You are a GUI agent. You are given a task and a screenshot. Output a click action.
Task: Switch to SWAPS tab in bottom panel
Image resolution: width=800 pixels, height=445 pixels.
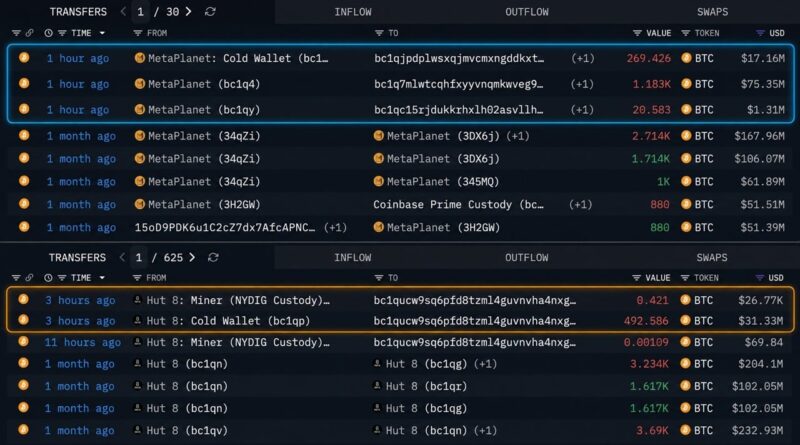(x=712, y=258)
